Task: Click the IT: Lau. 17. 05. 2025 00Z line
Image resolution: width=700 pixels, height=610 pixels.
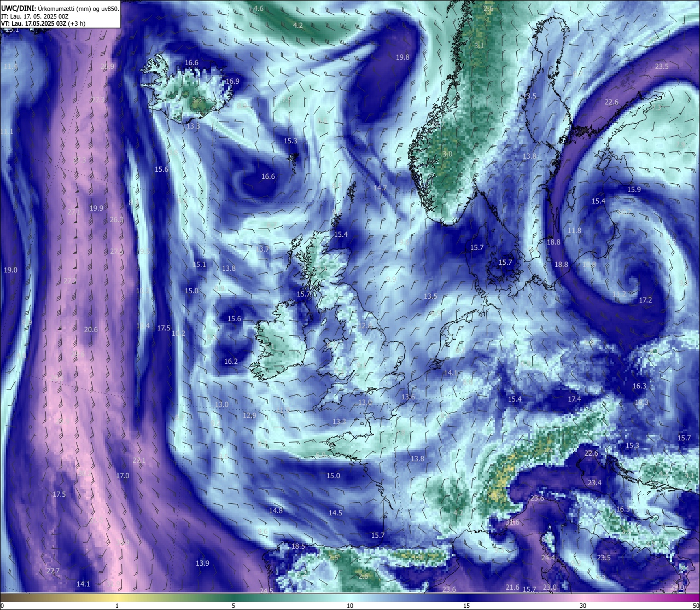Action: click(35, 16)
